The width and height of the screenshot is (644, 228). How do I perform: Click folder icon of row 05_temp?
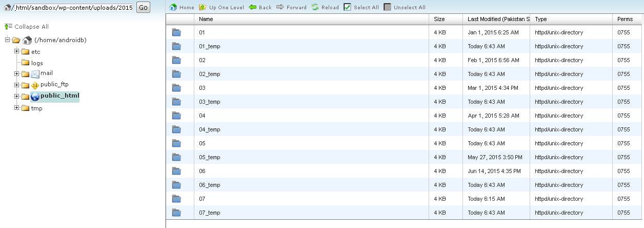176,157
